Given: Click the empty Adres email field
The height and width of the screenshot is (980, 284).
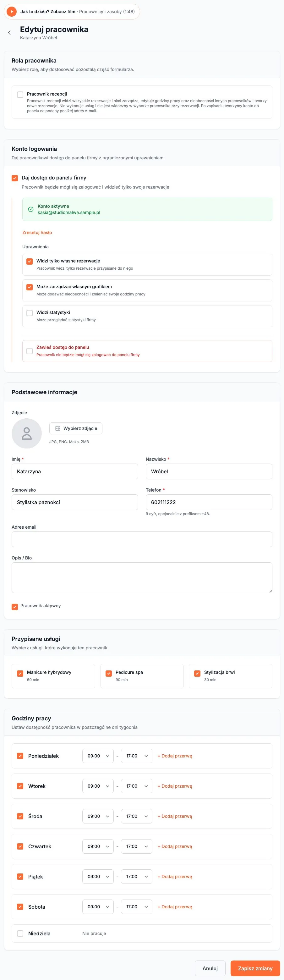Looking at the screenshot, I should 142,539.
